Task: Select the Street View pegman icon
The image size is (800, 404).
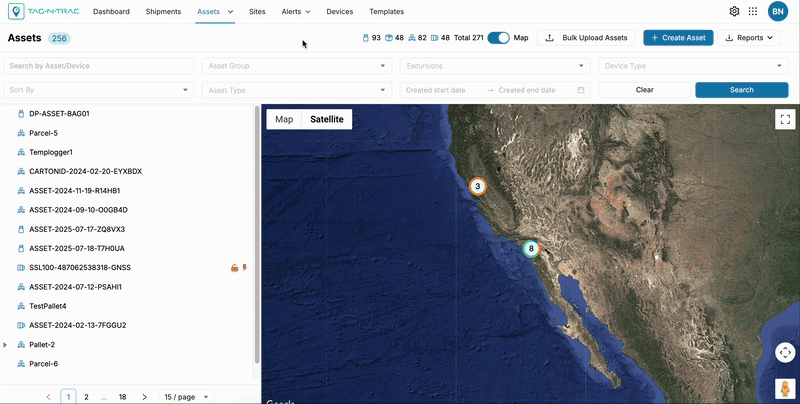Action: (785, 389)
